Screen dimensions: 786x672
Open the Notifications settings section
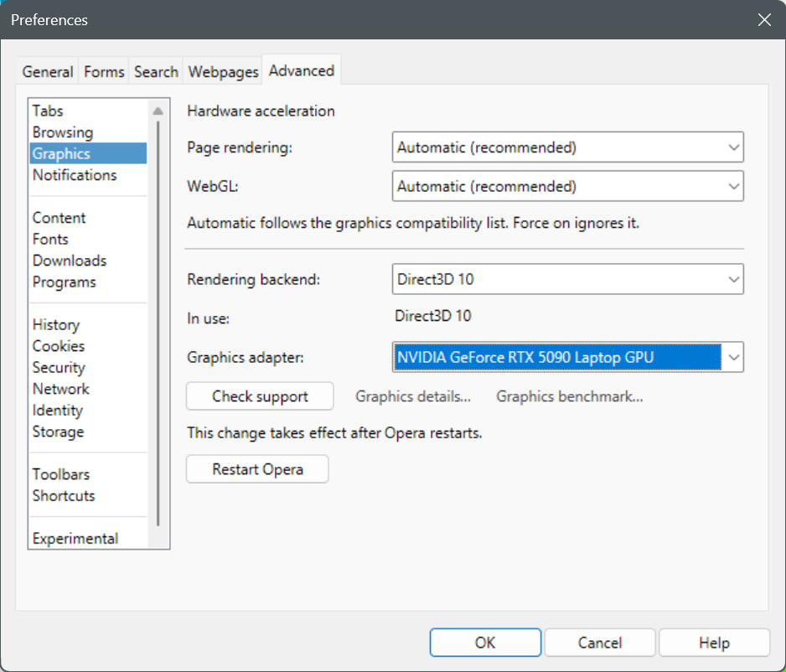88,175
